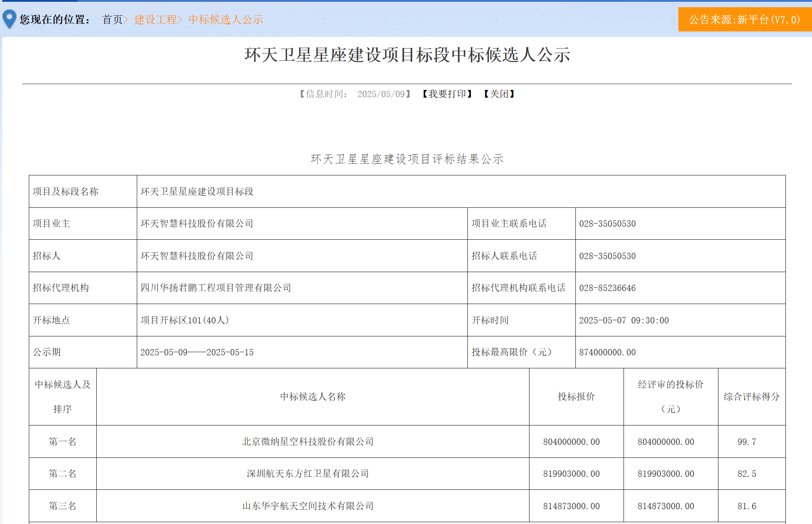The width and height of the screenshot is (812, 524).
Task: Click the 项目业主 label cell
Action: (83, 224)
